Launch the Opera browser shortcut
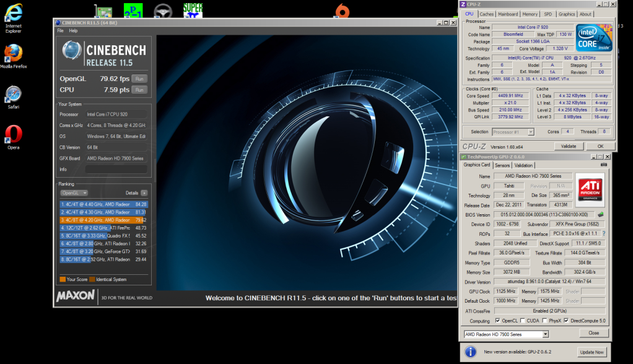Screen dimensions: 633x364 click(13, 135)
